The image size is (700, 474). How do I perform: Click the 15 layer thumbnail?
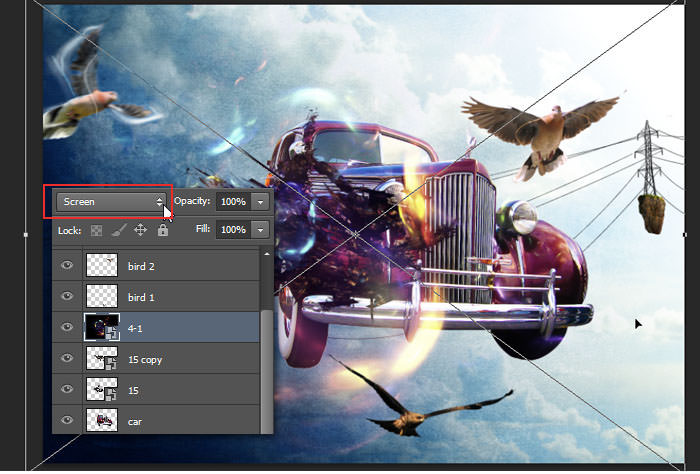click(x=102, y=389)
